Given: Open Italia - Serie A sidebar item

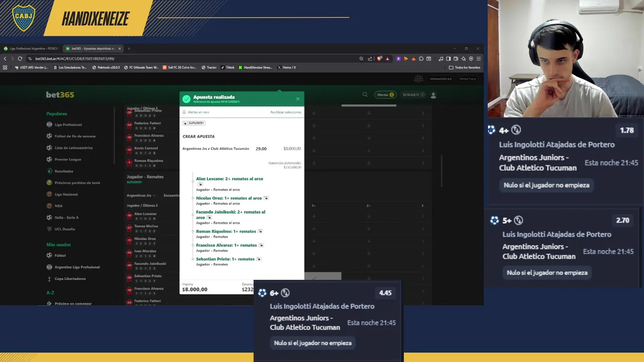Looking at the screenshot, I should (62, 217).
